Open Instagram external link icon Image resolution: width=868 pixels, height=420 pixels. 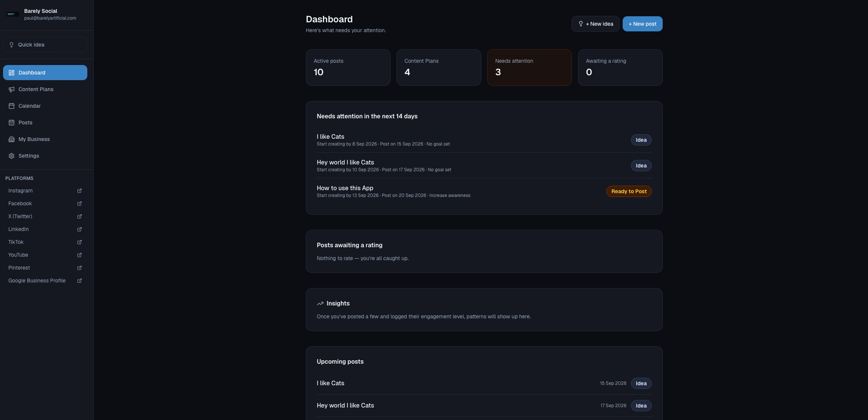79,191
